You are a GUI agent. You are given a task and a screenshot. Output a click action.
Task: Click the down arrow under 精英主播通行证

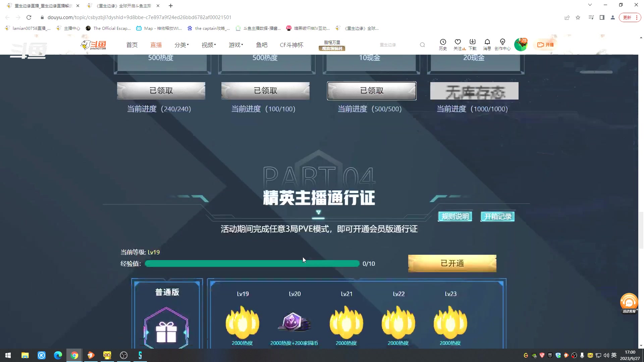[x=318, y=212]
